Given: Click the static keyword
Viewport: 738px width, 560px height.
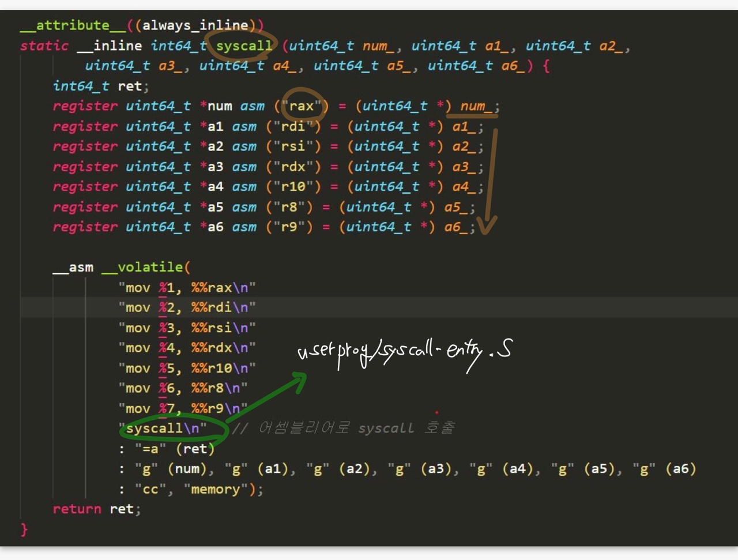Looking at the screenshot, I should [44, 46].
